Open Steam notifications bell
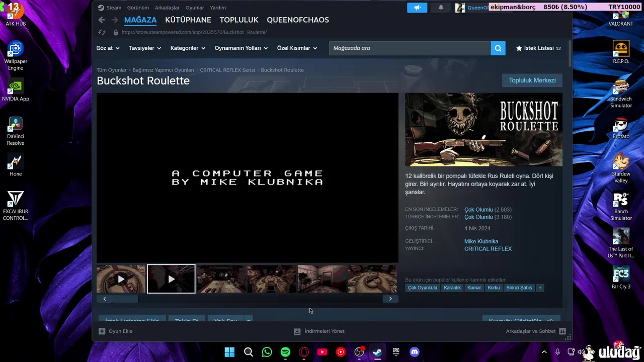 (x=441, y=8)
